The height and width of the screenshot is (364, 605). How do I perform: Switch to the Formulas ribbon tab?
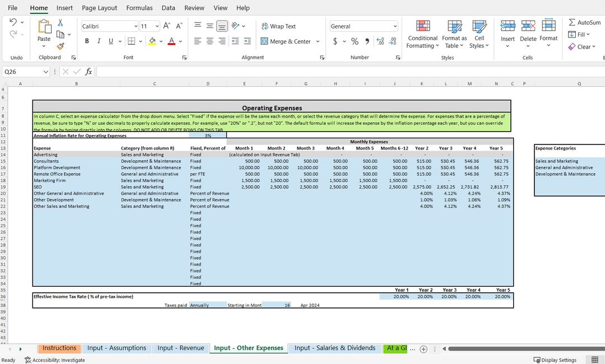coord(139,8)
